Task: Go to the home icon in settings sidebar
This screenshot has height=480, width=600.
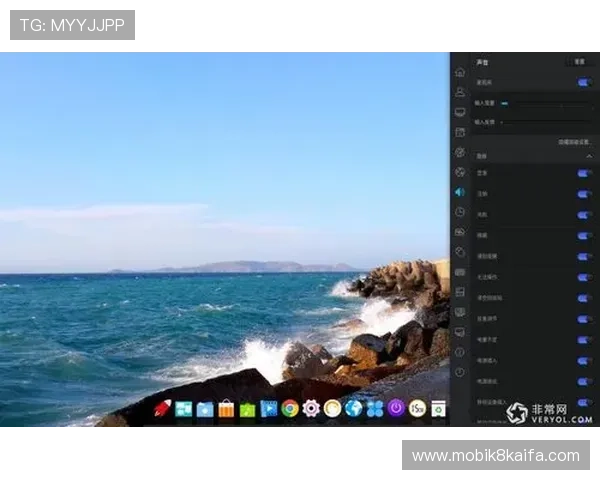Action: (x=459, y=72)
